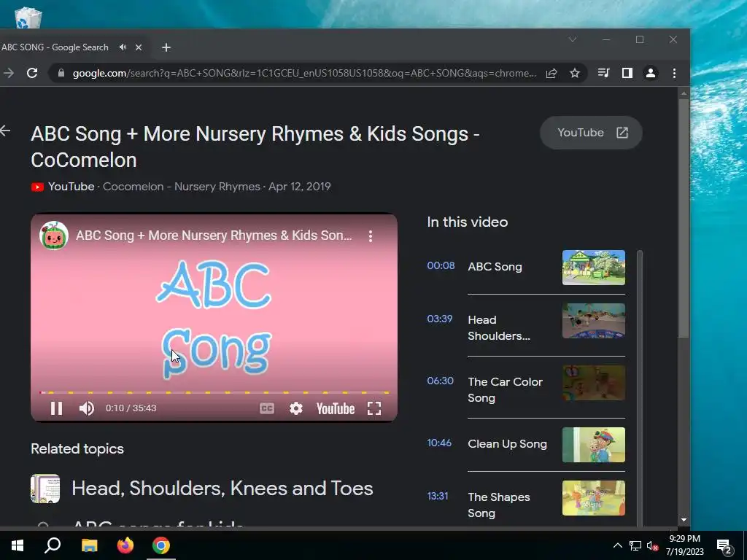Screen dimensions: 747x560
Task: Click the video progress bar
Action: pos(214,393)
